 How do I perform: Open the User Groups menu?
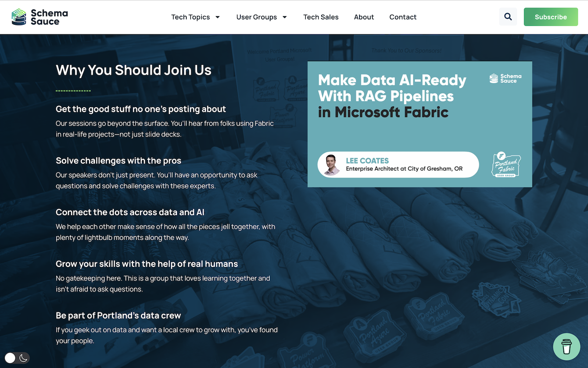click(x=257, y=17)
